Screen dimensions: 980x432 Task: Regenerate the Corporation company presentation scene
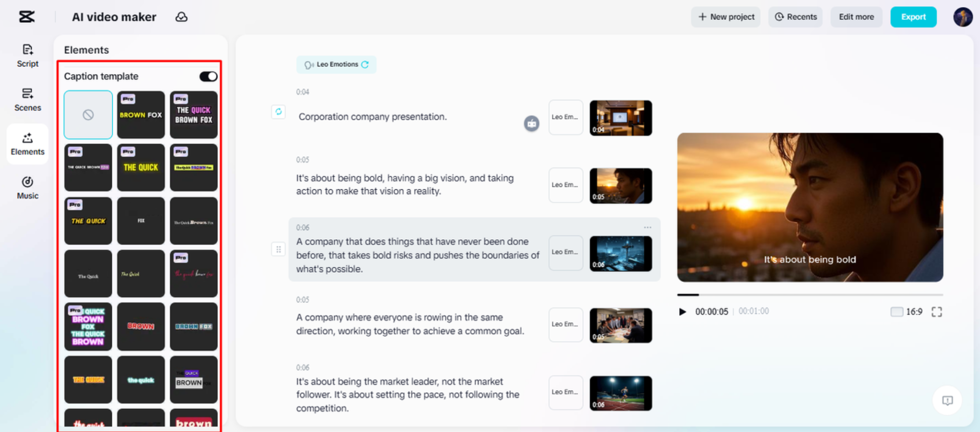[278, 112]
